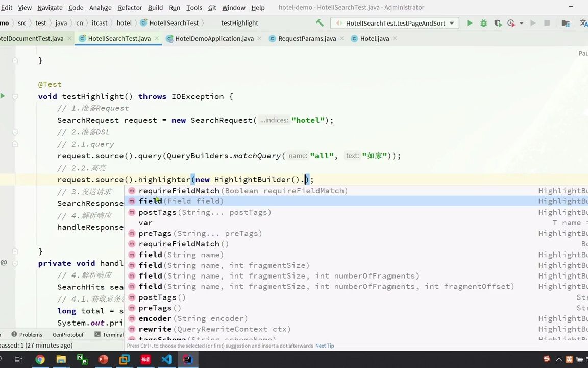588x368 pixels.
Task: Open IntelliJ IDEA from the taskbar
Action: pyautogui.click(x=187, y=359)
